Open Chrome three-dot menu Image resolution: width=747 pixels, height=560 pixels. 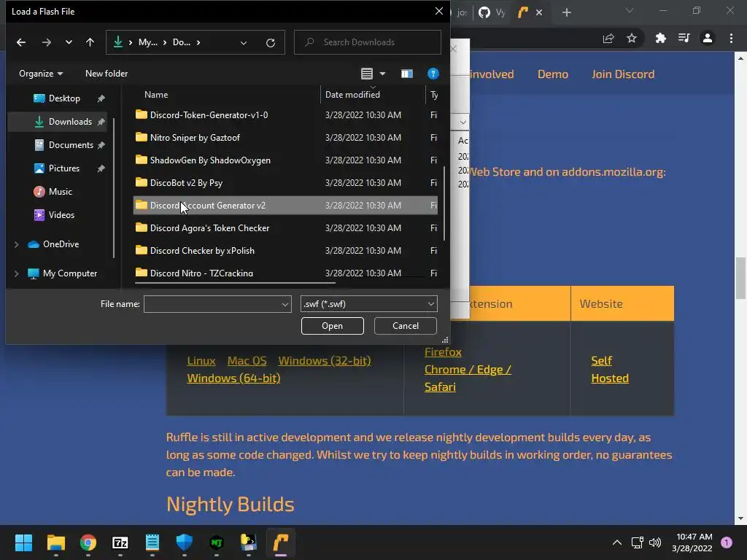(731, 39)
